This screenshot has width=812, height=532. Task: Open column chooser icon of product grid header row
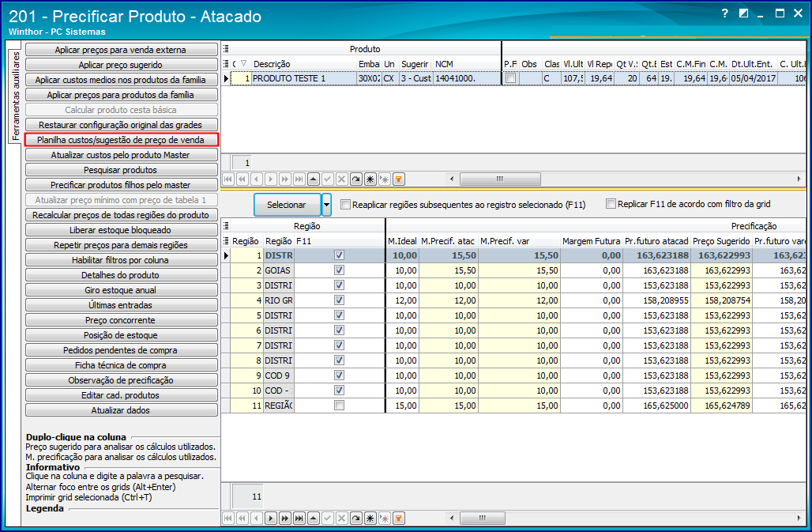(226, 64)
